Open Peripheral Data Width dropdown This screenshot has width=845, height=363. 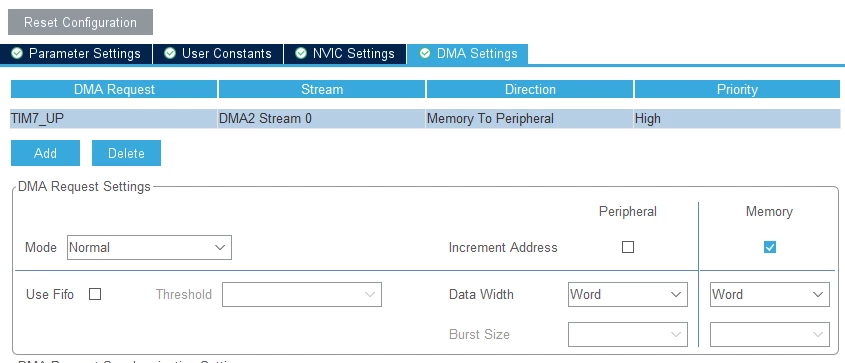[x=628, y=294]
